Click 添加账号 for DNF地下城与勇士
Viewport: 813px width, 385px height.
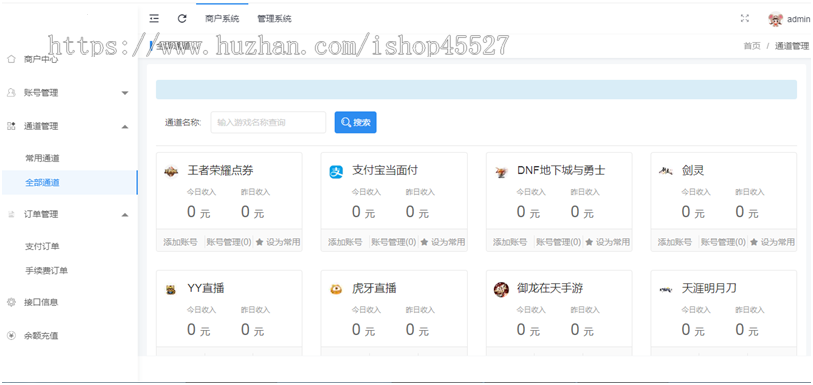[x=510, y=242]
